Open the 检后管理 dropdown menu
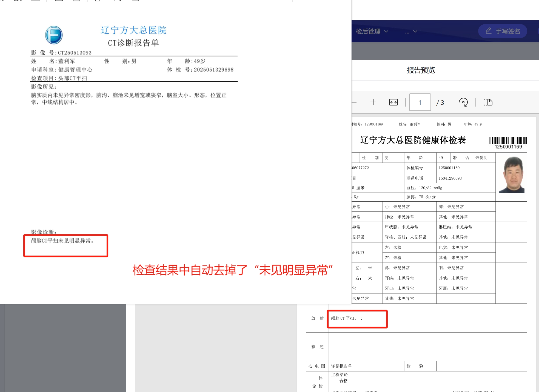The height and width of the screenshot is (392, 539). point(372,32)
